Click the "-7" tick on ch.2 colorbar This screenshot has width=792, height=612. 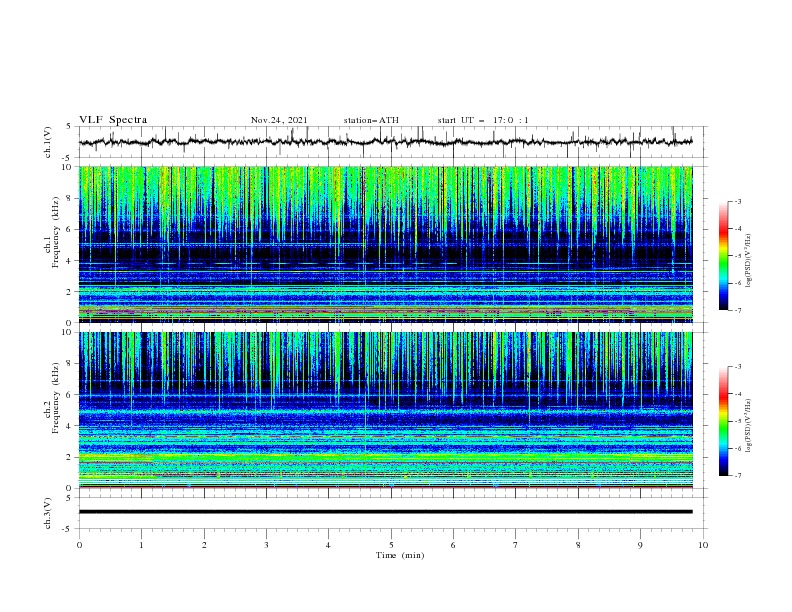738,476
